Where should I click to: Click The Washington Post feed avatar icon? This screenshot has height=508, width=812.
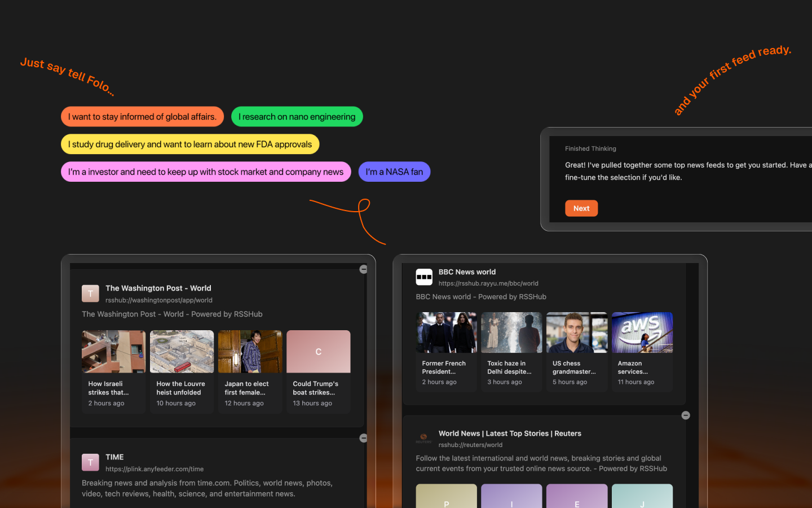(x=90, y=294)
